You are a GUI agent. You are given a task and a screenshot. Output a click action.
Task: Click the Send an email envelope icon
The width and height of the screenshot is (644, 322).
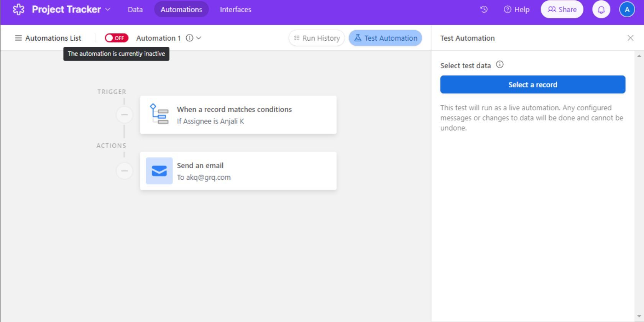click(x=159, y=171)
